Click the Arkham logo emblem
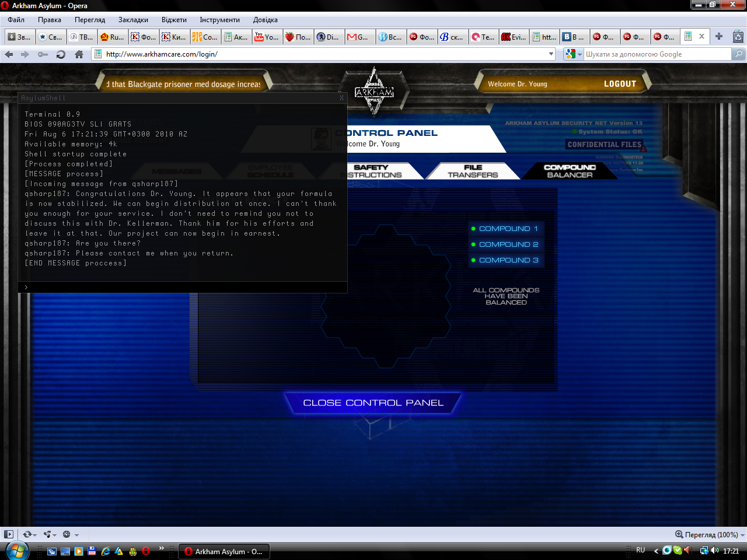The height and width of the screenshot is (560, 747). tap(374, 91)
